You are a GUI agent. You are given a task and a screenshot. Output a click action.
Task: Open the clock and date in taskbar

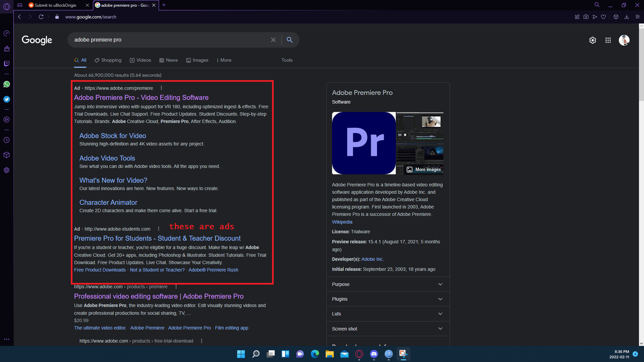pos(619,354)
